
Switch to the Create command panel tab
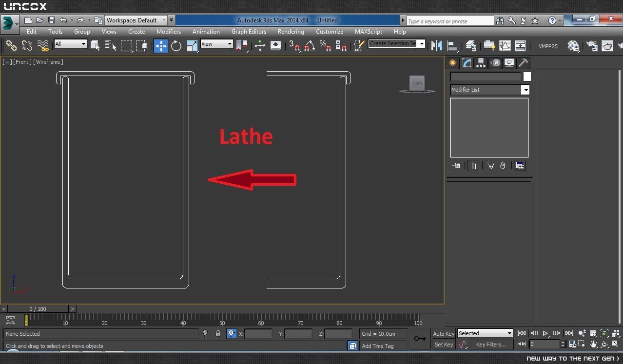click(x=453, y=63)
